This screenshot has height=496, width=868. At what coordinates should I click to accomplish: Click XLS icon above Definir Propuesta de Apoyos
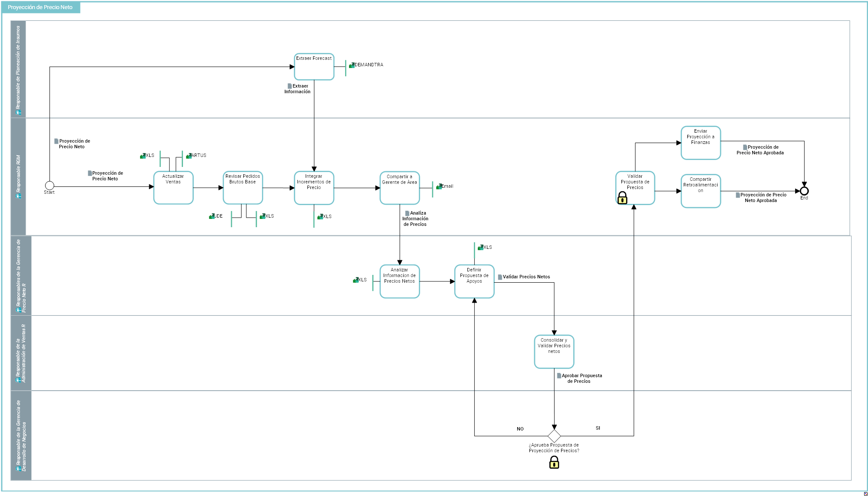(x=480, y=247)
